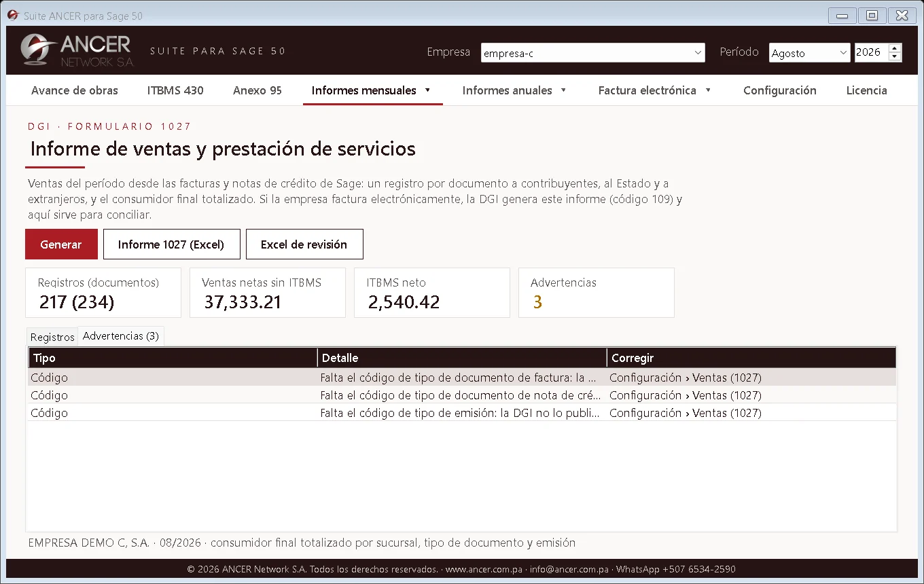Expand the Factura electrónica menu
The width and height of the screenshot is (924, 584).
[655, 90]
